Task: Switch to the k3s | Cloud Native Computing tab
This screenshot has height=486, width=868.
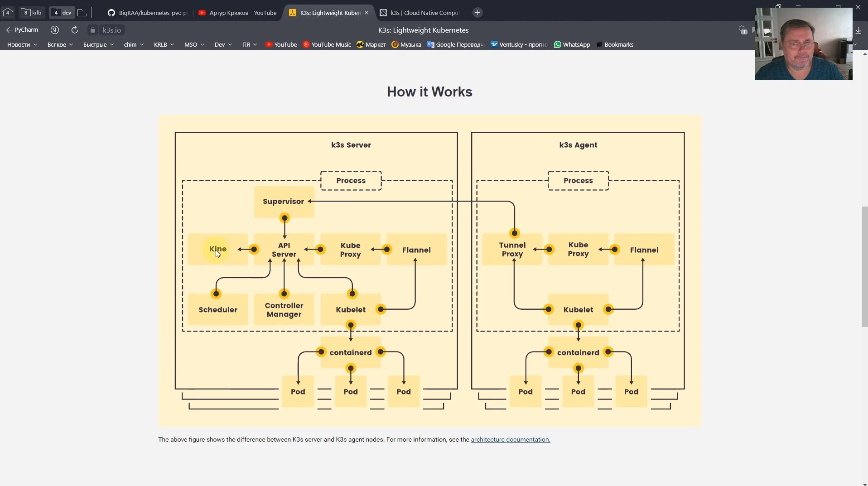Action: tap(420, 13)
